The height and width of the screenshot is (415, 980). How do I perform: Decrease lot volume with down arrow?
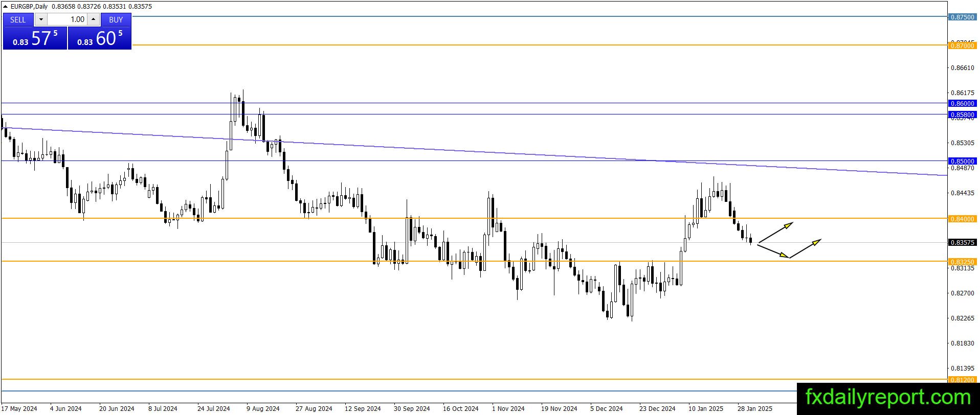41,19
